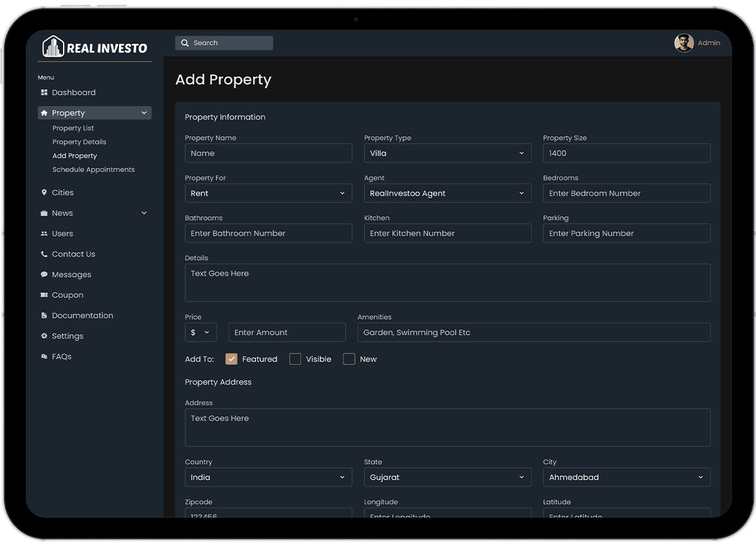This screenshot has width=756, height=546.
Task: Click the Users people icon
Action: tap(44, 234)
